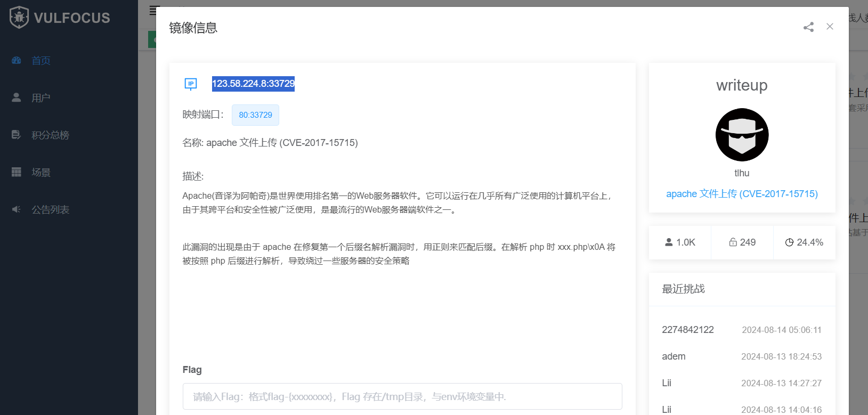Click the user icon beside 用户
The height and width of the screenshot is (415, 868).
(17, 97)
